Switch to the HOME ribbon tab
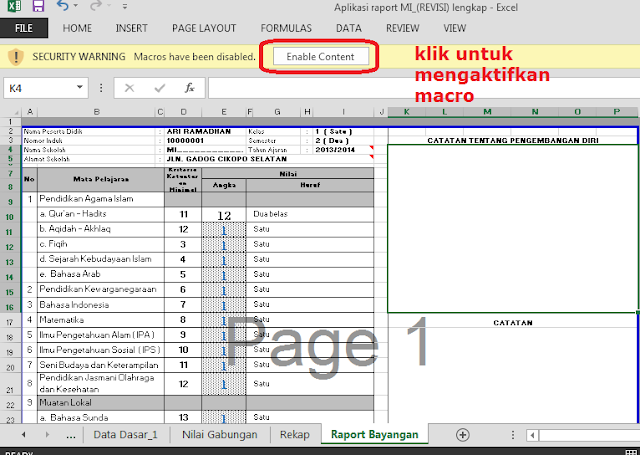Viewport: 640px width, 455px height. pyautogui.click(x=77, y=28)
